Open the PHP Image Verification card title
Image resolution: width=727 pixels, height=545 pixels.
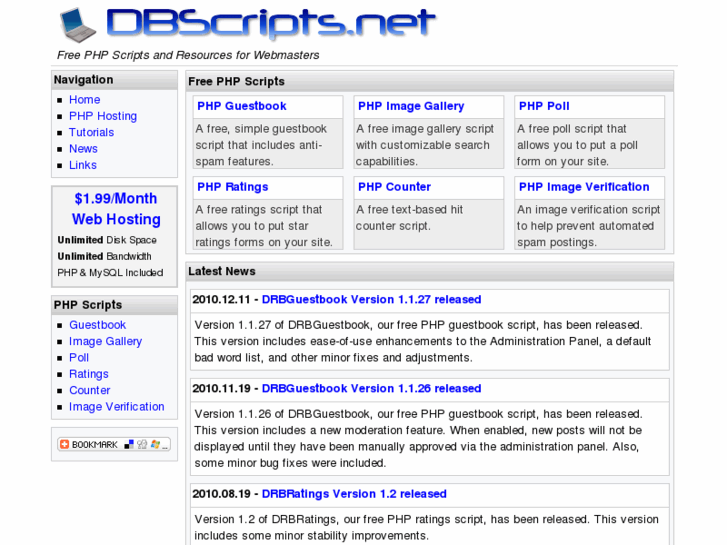point(584,187)
